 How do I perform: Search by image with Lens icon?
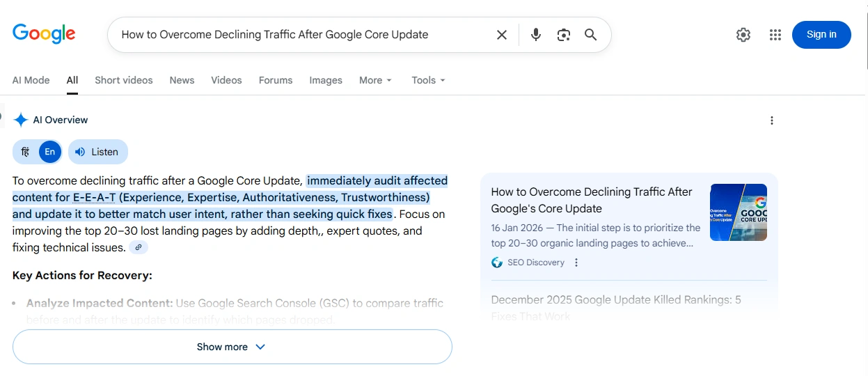click(564, 35)
